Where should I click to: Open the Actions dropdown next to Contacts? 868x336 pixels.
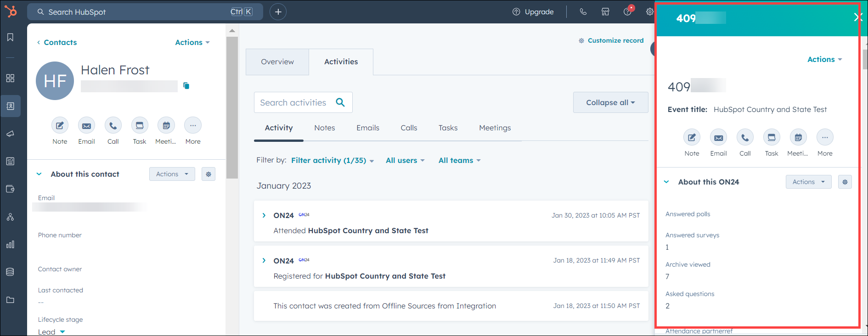pos(192,42)
